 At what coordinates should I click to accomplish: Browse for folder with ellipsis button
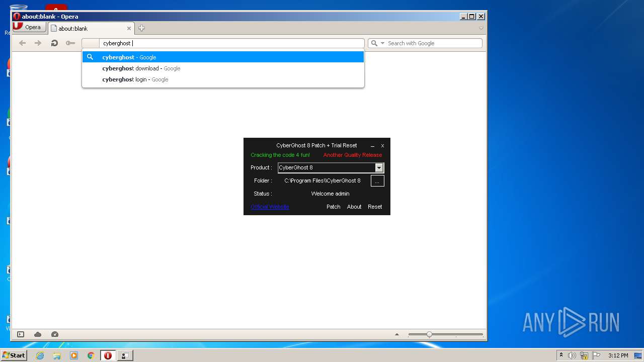[377, 181]
